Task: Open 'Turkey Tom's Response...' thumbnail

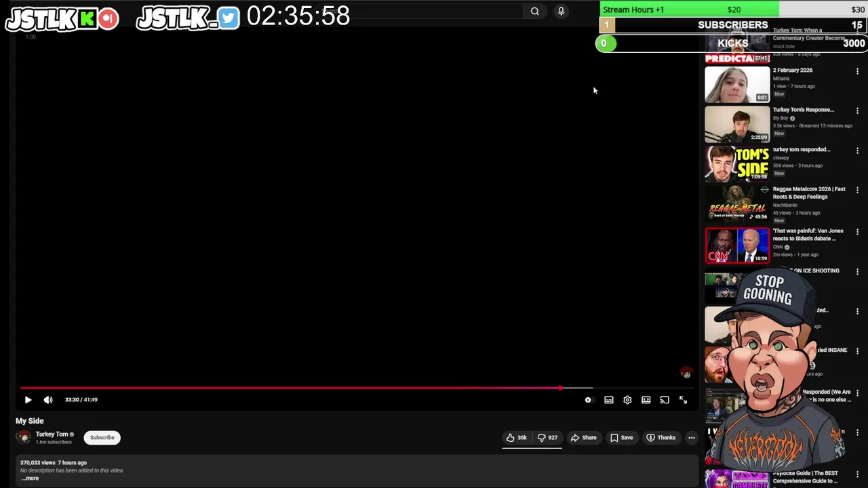Action: [x=737, y=124]
